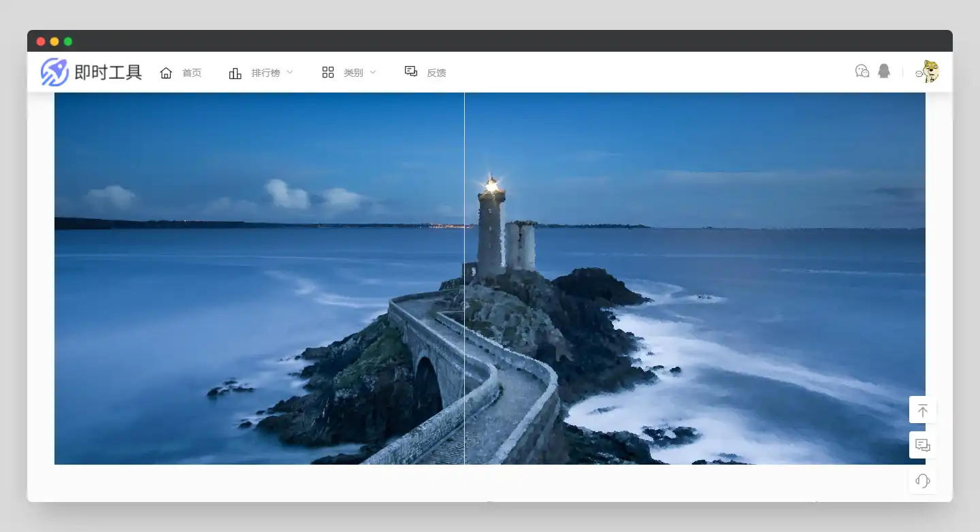
Task: Click the lighthouse comparison image
Action: (490, 278)
